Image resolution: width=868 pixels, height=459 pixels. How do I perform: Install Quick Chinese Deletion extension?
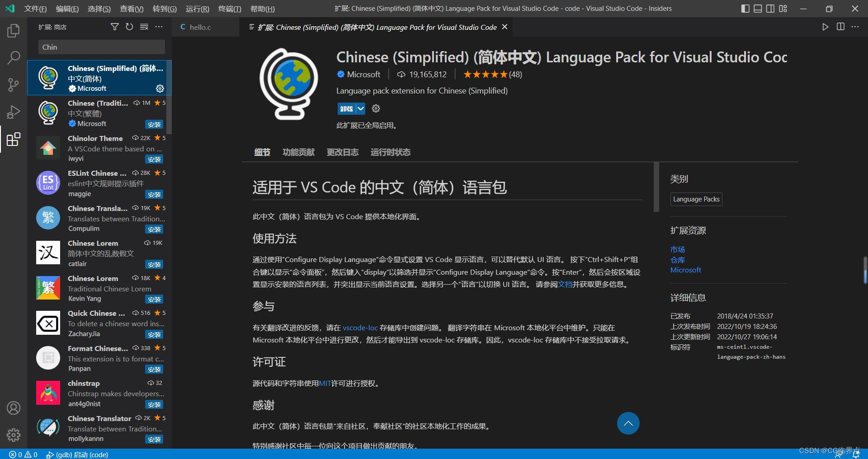point(154,335)
